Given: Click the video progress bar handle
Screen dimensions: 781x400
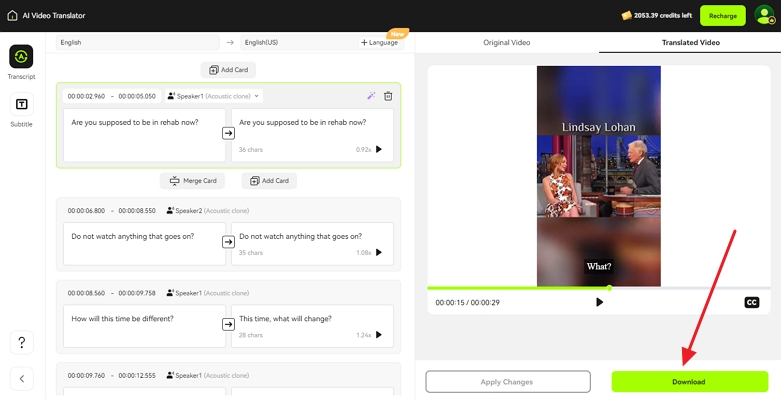Looking at the screenshot, I should 609,288.
